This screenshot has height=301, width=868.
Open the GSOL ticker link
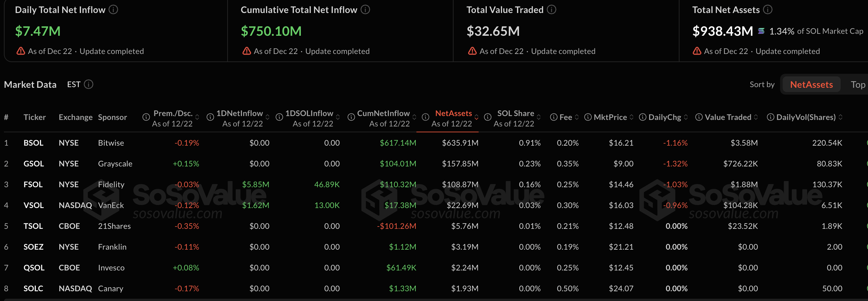(x=34, y=164)
